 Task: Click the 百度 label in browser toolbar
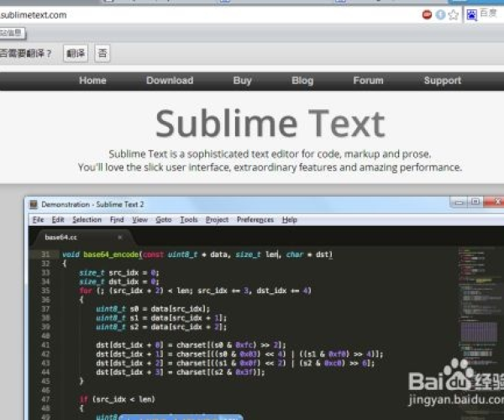tap(488, 13)
